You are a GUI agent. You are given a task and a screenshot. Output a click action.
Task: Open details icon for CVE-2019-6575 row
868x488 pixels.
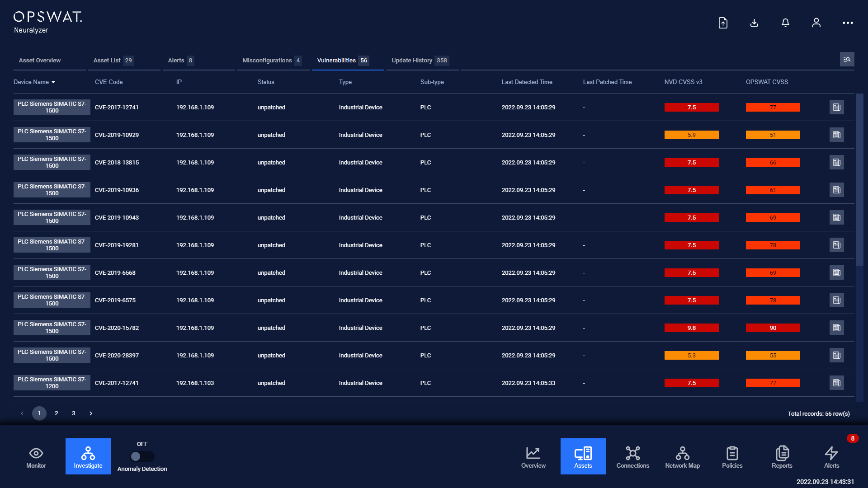[836, 300]
